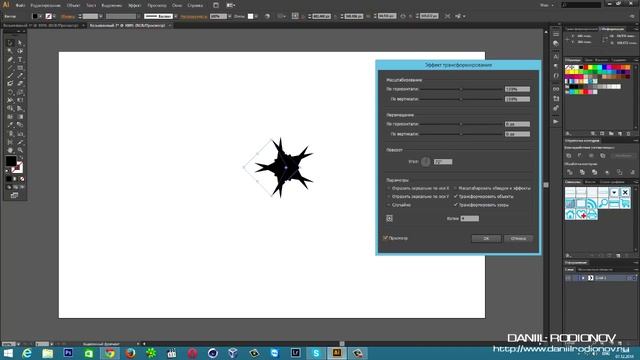Open the stroke color dropdown in control bar
This screenshot has height=360, width=640.
55,16
